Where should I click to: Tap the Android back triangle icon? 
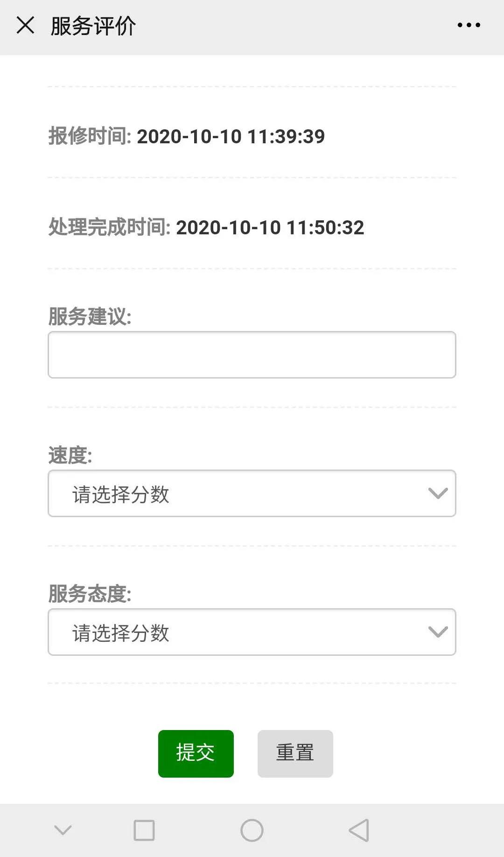[x=359, y=830]
